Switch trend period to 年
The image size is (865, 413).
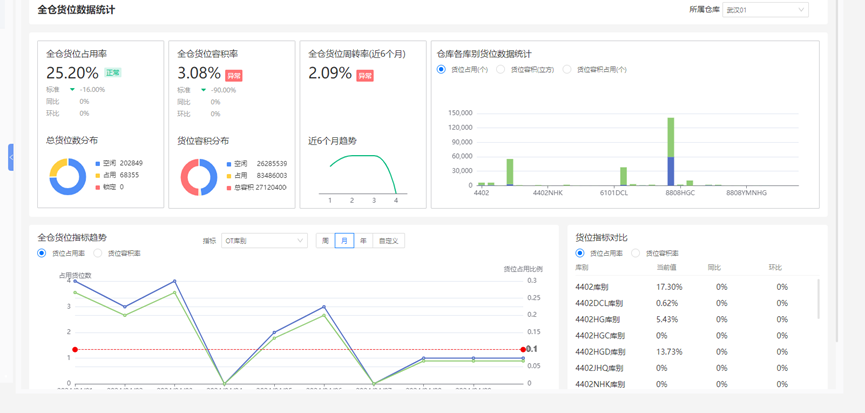pos(363,241)
